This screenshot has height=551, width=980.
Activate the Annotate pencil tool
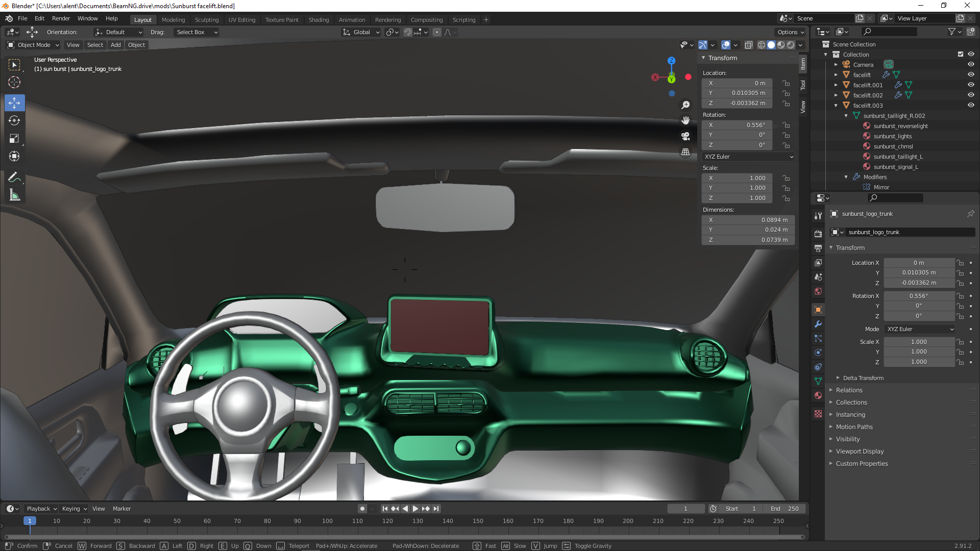point(14,177)
